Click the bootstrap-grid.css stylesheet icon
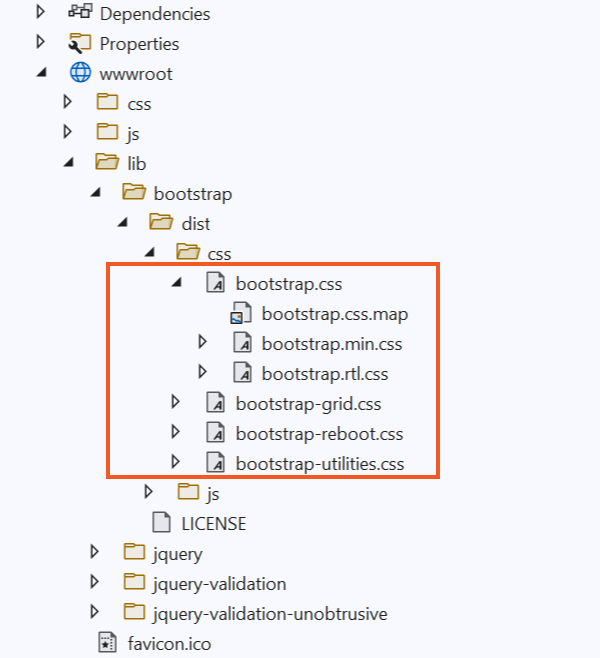600x658 pixels. pyautogui.click(x=216, y=402)
